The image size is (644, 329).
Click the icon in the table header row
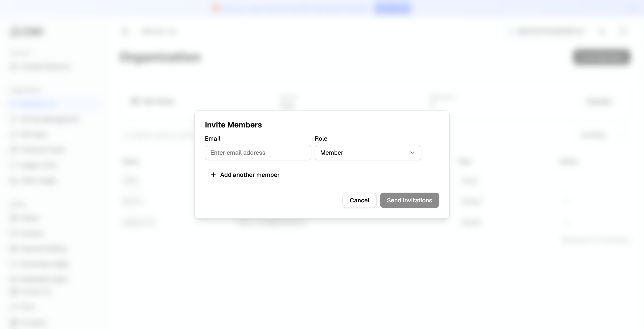click(135, 101)
